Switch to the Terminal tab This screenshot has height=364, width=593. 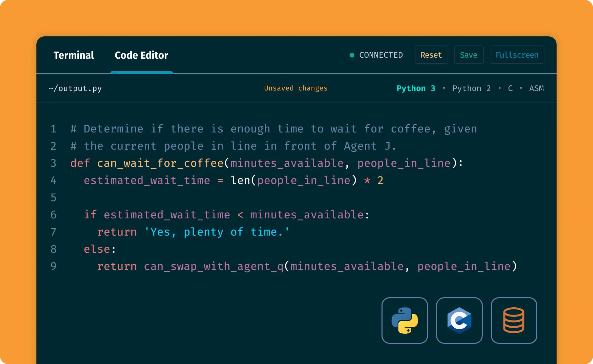point(74,55)
